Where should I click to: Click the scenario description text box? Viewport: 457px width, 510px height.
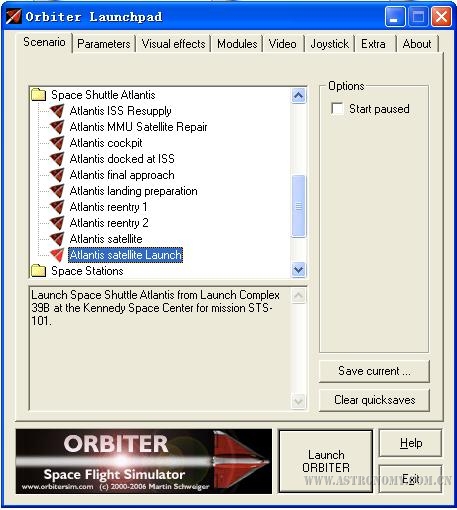click(x=168, y=348)
